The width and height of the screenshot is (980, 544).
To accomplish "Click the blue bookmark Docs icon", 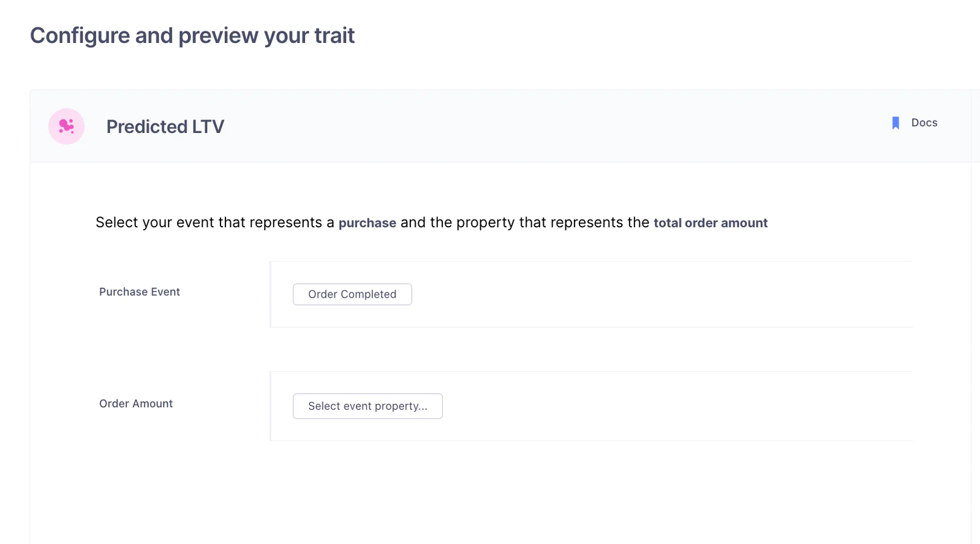I will (895, 123).
